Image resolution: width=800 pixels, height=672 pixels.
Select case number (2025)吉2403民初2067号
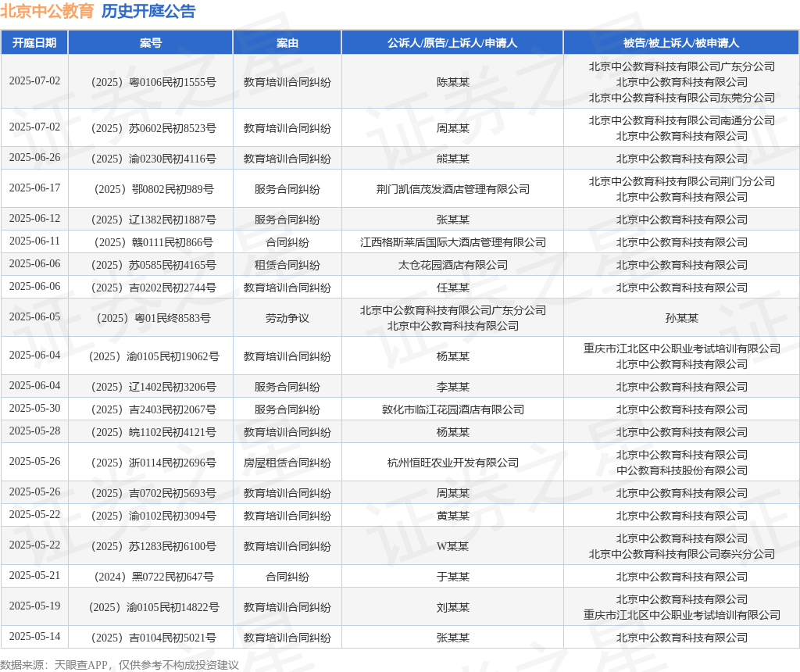[154, 409]
